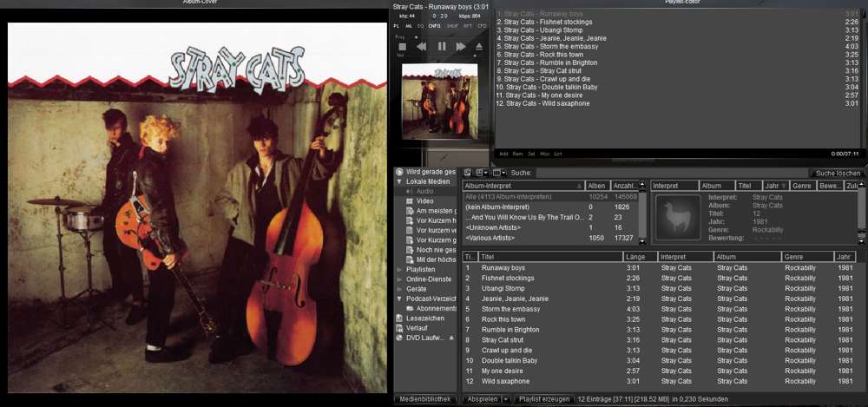Screen dimensions: 868x407
Task: Toggle the EQ equalizer button
Action: coord(421,26)
